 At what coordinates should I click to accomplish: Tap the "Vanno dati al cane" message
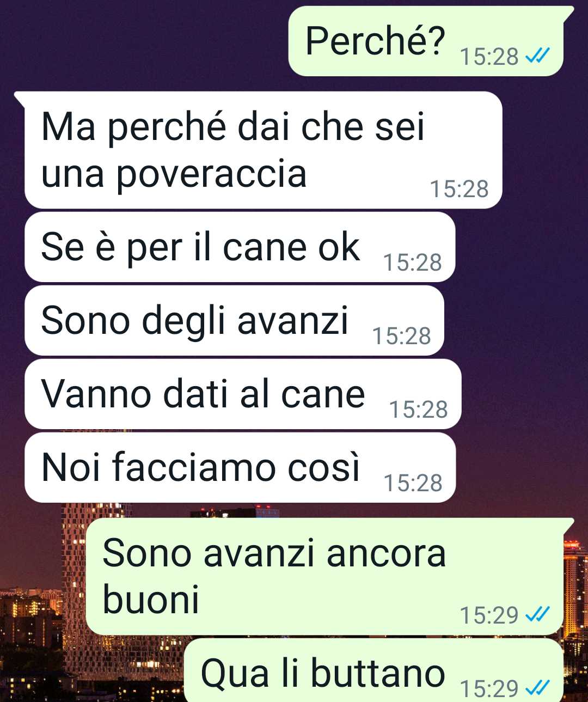click(243, 394)
